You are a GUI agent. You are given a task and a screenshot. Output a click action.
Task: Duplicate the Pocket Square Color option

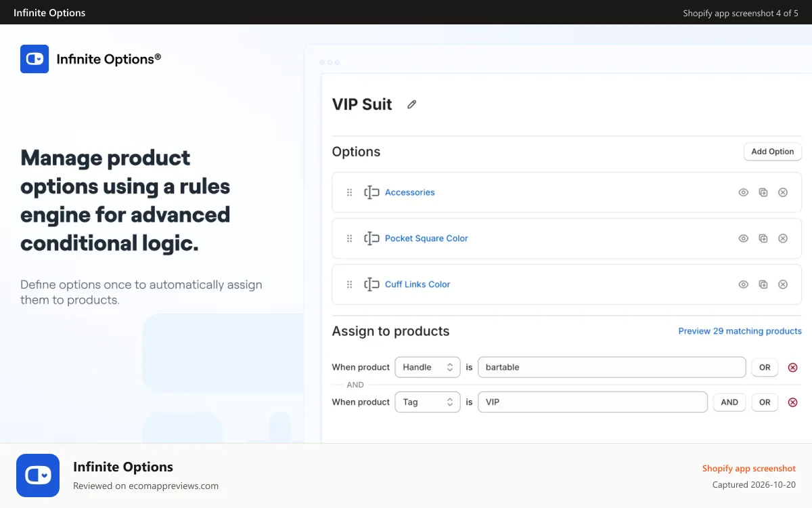pos(763,238)
